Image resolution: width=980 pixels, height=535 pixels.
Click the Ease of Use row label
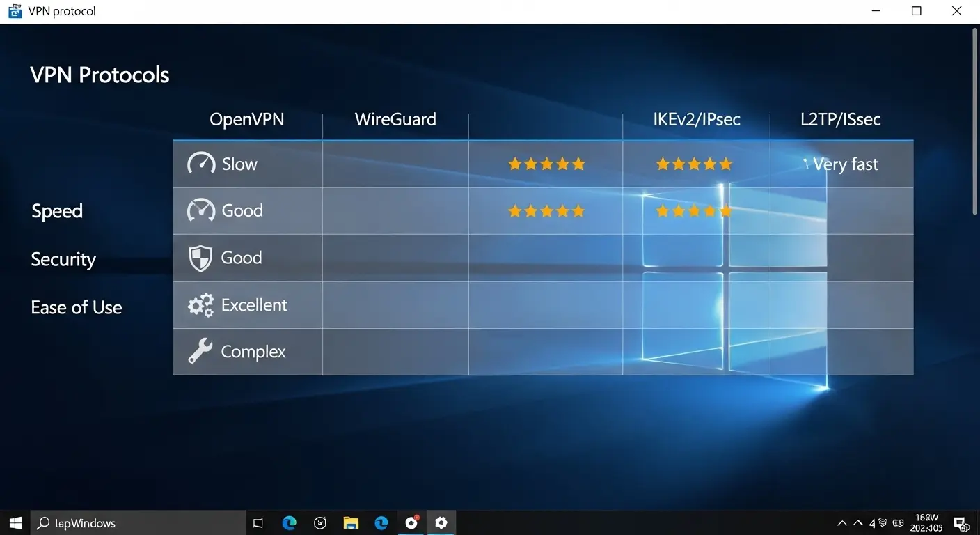77,307
